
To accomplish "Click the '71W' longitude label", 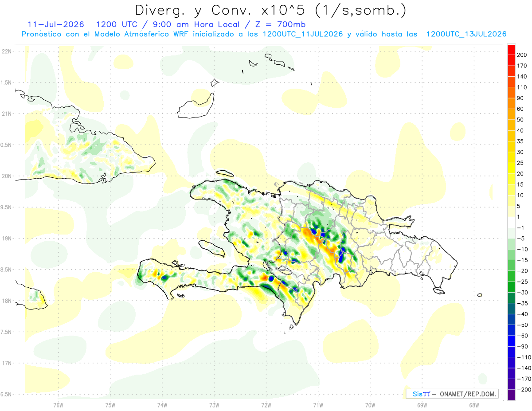I will point(318,404).
